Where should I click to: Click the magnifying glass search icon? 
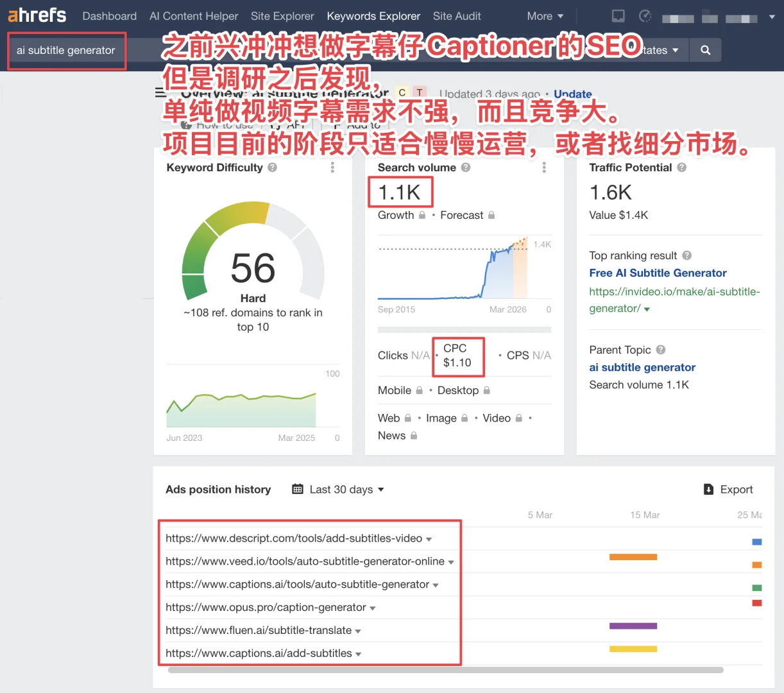(705, 49)
